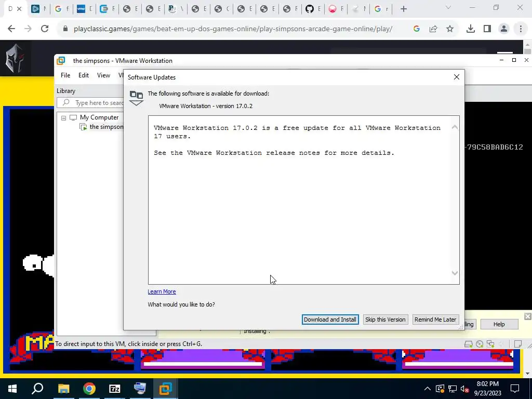The width and height of the screenshot is (532, 399).
Task: Click the library search field
Action: pyautogui.click(x=90, y=102)
